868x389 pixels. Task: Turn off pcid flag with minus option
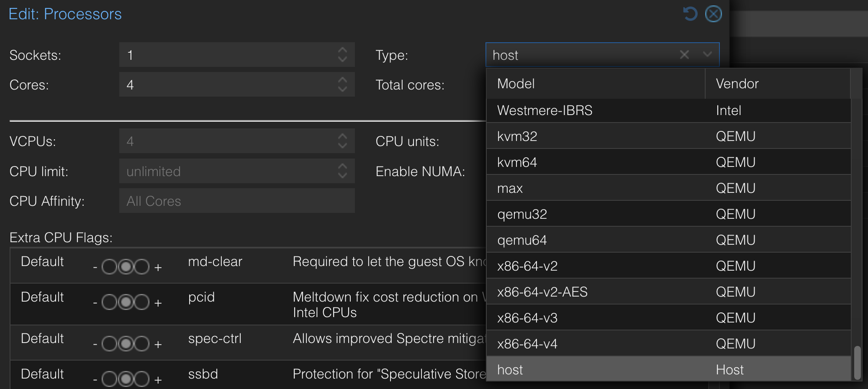pyautogui.click(x=109, y=302)
